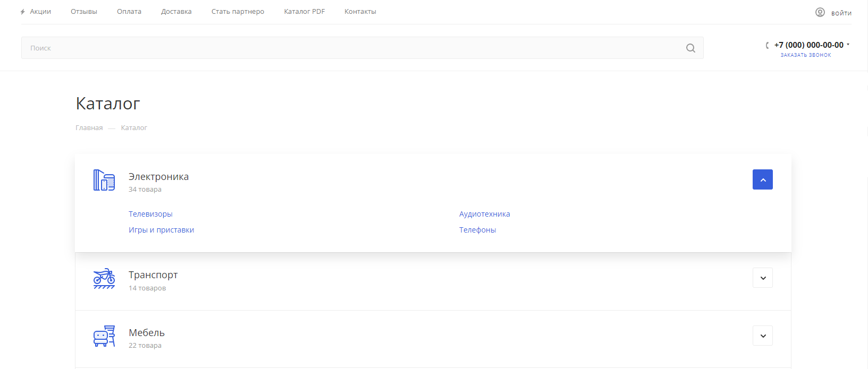868x369 pixels.
Task: Click the Электроника category icon
Action: (x=104, y=180)
